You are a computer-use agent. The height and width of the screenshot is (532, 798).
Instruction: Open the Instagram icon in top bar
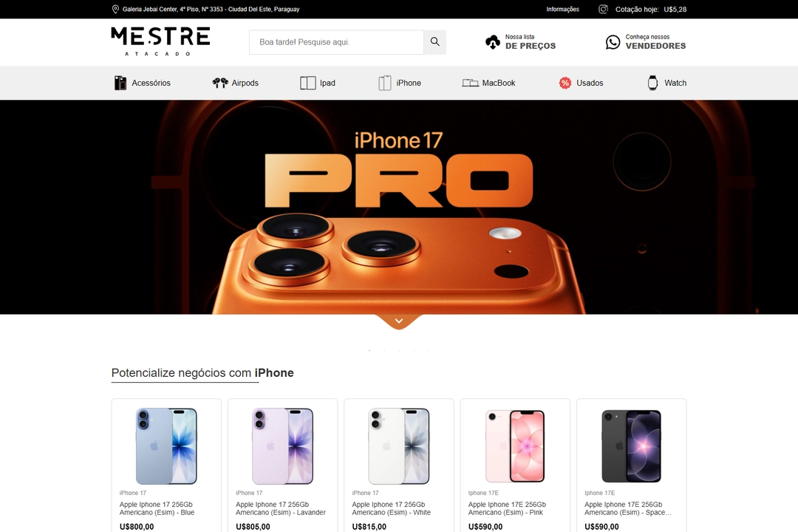603,9
